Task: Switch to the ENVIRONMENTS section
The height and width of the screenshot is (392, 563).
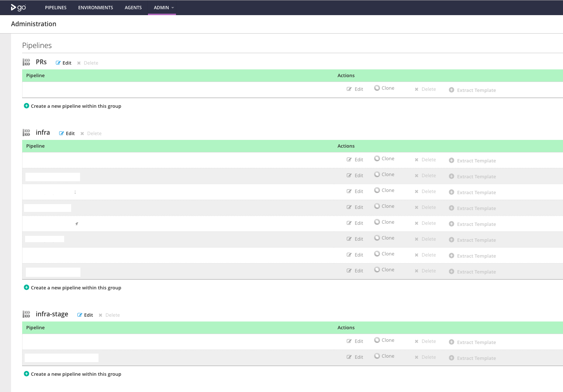Action: coord(96,7)
